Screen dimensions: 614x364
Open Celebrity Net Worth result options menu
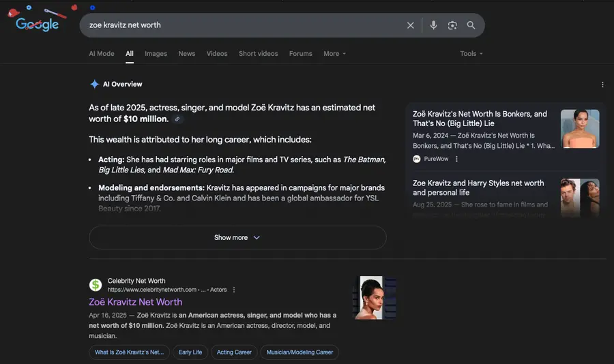[234, 290]
